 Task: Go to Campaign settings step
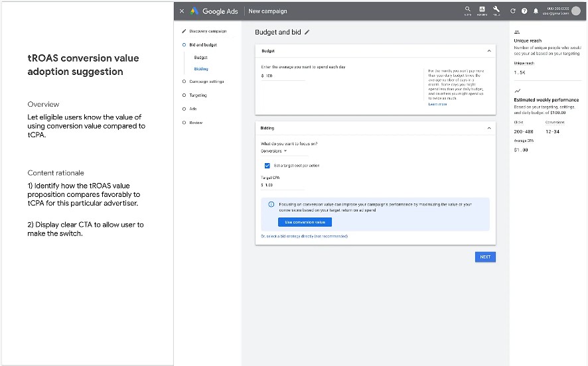tap(206, 82)
